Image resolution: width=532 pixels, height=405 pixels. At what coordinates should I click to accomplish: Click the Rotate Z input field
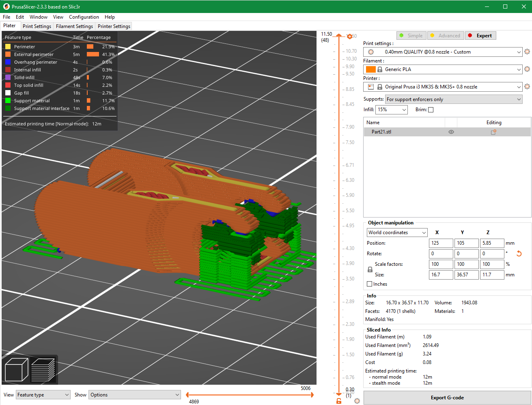point(492,254)
